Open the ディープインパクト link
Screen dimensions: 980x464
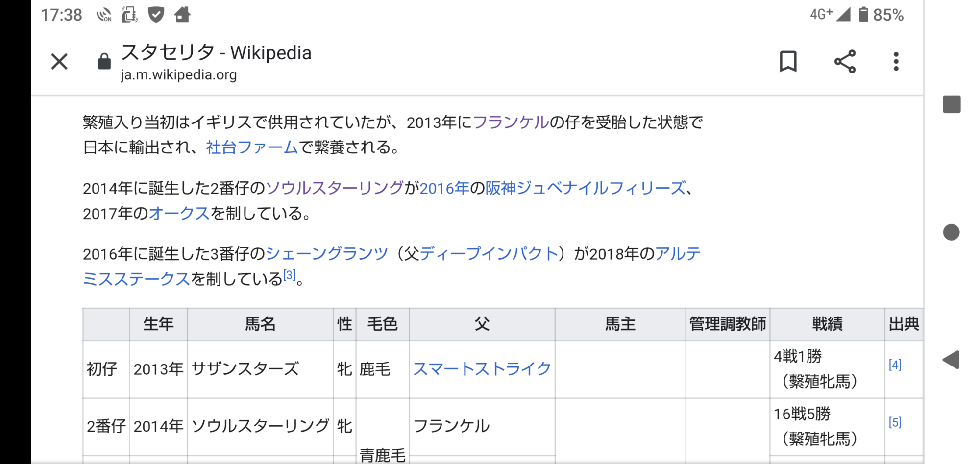pos(489,254)
